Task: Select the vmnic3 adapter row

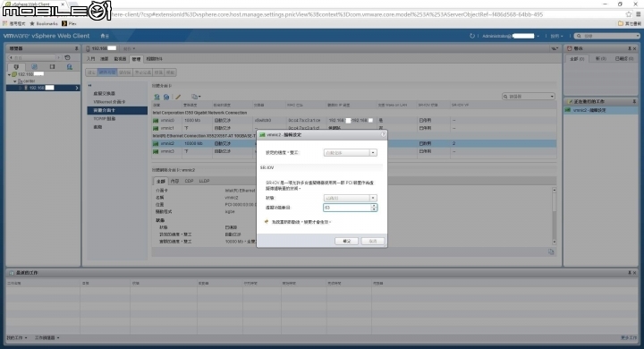Action: 354,151
